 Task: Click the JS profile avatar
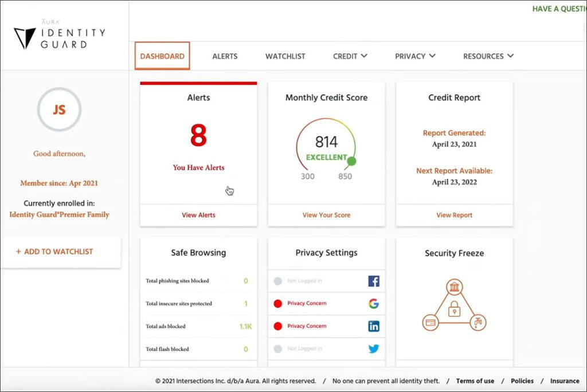(59, 109)
